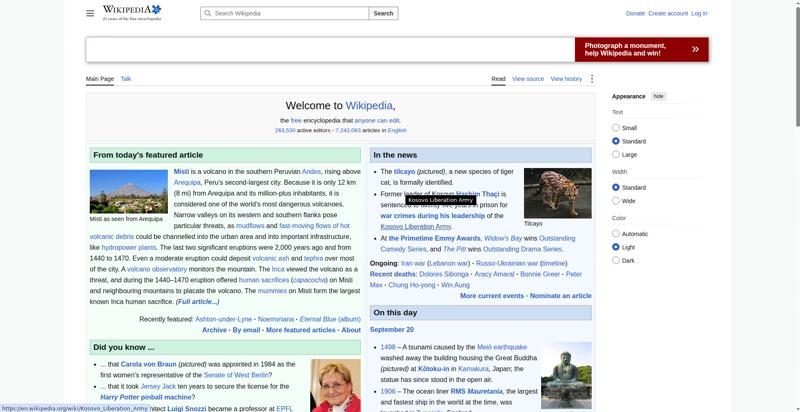Select Automatic color option
This screenshot has height=412, width=800.
click(616, 234)
